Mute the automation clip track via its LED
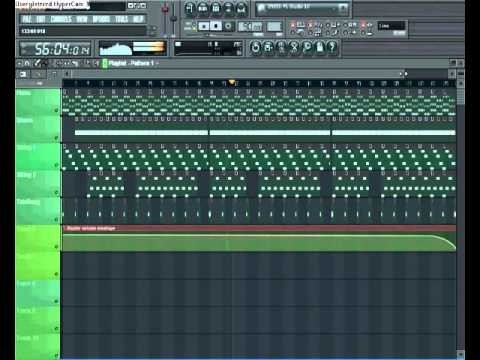This screenshot has height=360, width=480. [56, 247]
